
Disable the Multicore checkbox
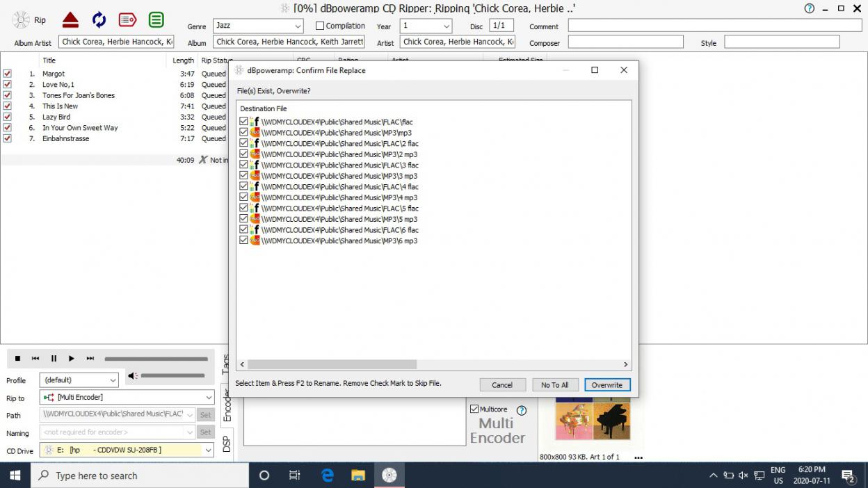click(x=474, y=409)
